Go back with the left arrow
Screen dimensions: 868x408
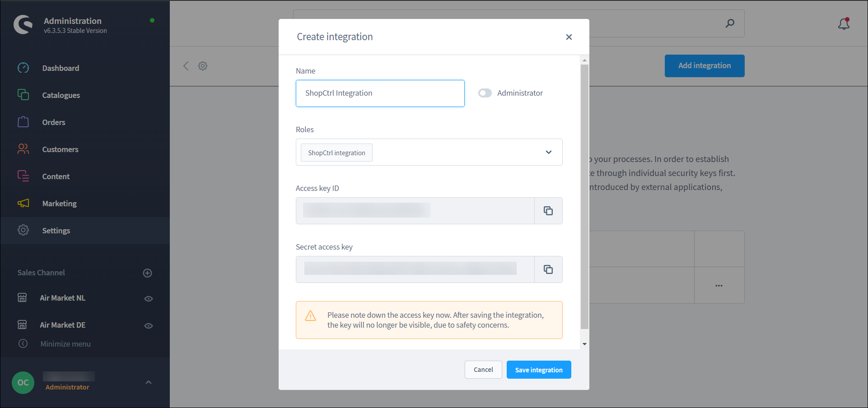pos(186,66)
